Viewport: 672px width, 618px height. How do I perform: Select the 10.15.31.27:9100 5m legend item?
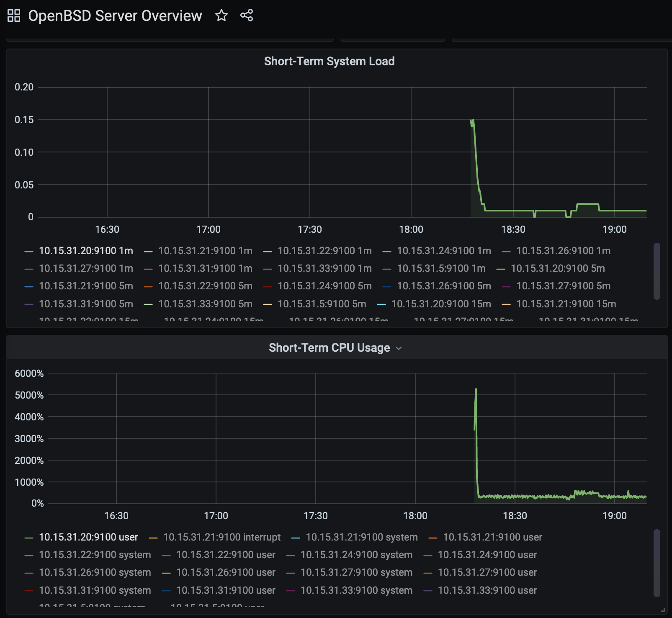click(563, 286)
